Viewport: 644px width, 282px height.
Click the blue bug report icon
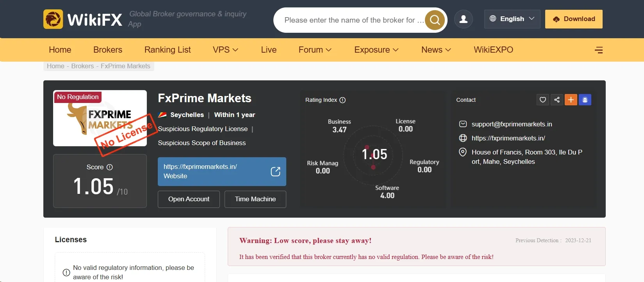pos(585,100)
